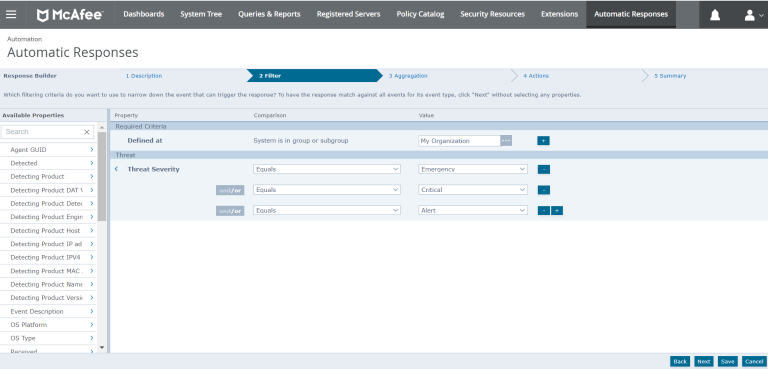
Task: Remove the Emergency severity row
Action: [x=544, y=170]
